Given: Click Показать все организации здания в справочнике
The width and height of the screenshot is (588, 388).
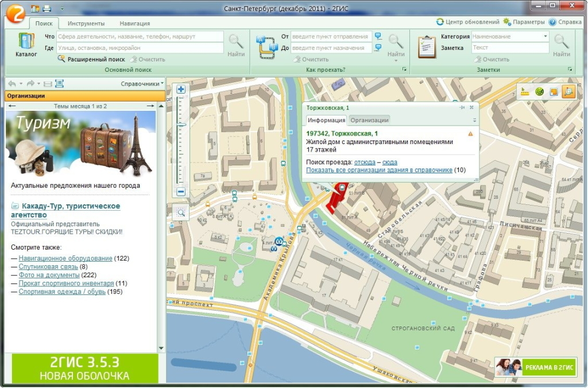Looking at the screenshot, I should click(x=379, y=170).
